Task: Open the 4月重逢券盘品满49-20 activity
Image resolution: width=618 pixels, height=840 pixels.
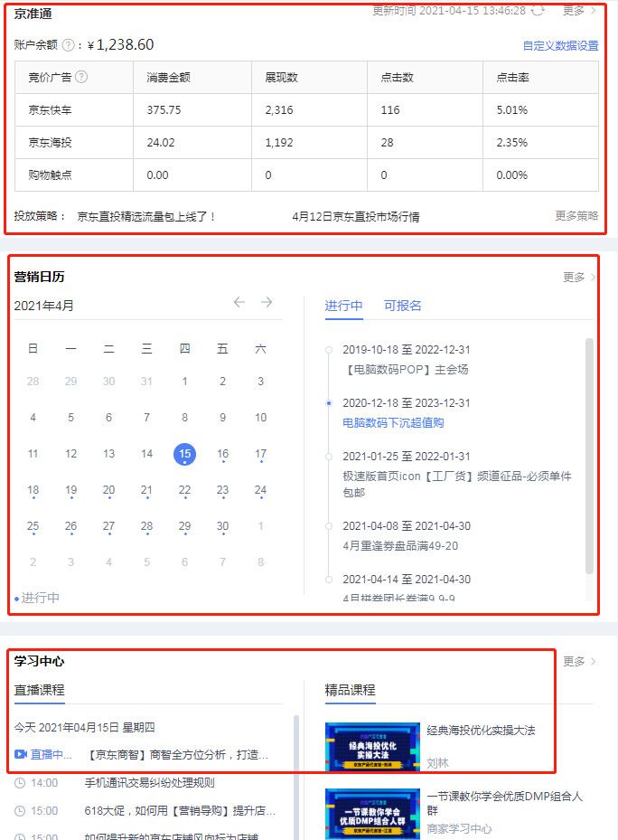Action: click(400, 546)
